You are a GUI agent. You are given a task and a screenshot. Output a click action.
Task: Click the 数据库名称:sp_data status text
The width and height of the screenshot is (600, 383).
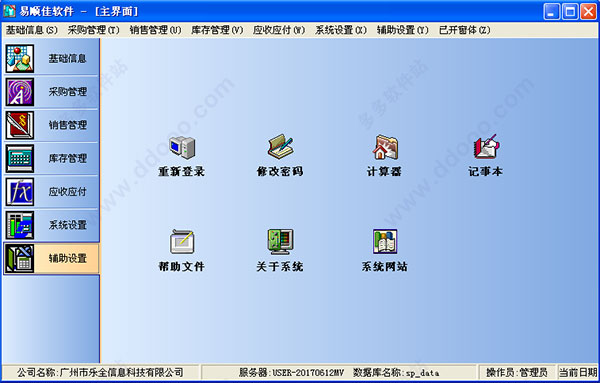pos(396,372)
